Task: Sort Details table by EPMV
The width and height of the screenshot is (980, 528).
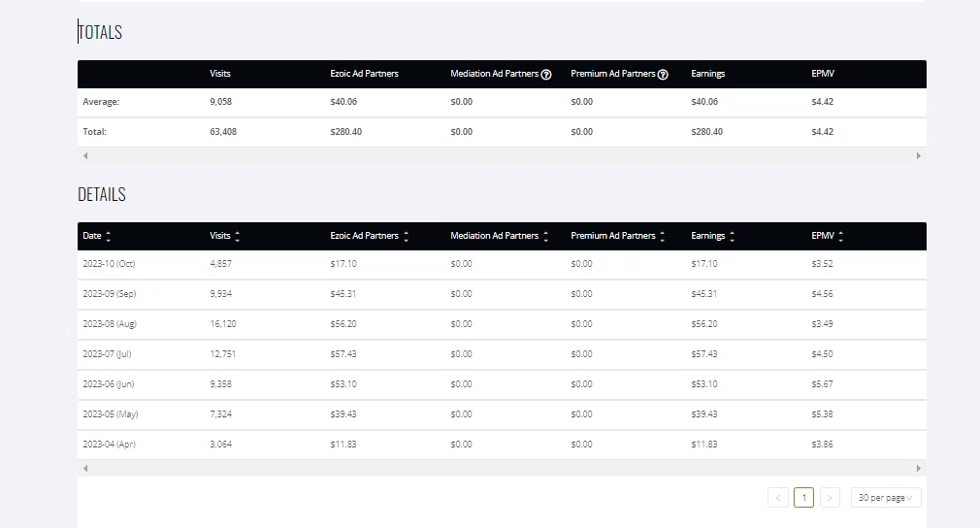Action: point(840,236)
